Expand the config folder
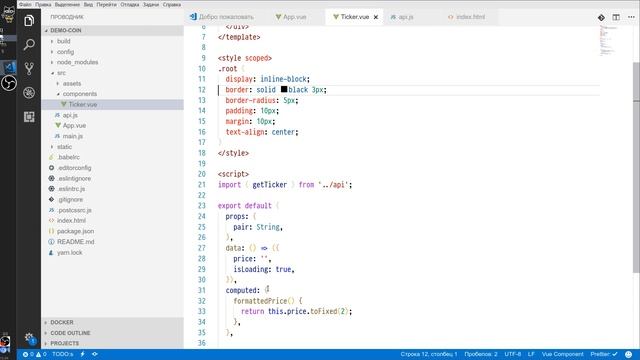This screenshot has width=640, height=360. pos(112,52)
